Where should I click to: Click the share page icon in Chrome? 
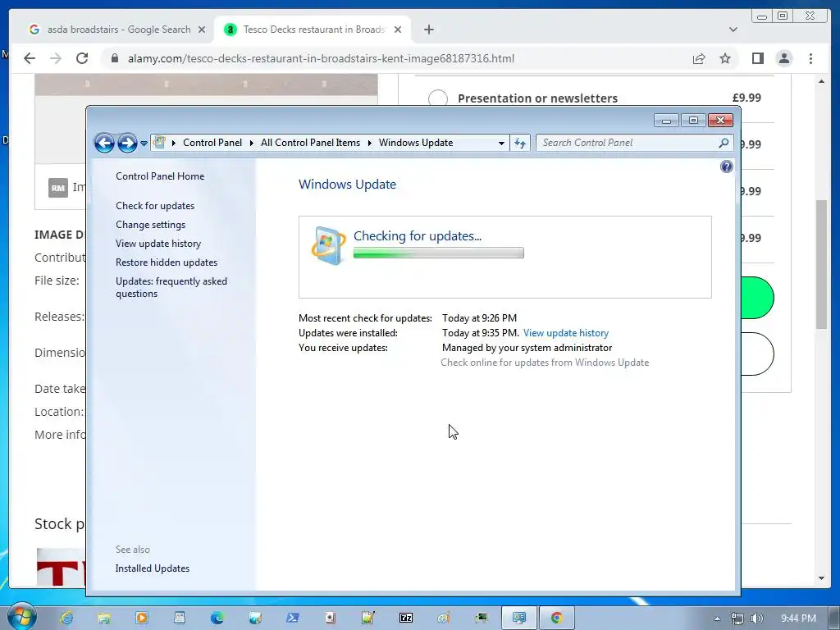point(699,58)
